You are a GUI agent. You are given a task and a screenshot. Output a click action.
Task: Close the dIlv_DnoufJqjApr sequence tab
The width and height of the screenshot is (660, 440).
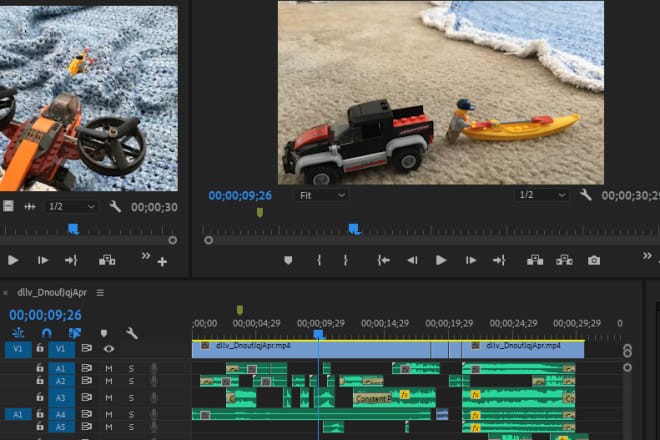pyautogui.click(x=5, y=292)
